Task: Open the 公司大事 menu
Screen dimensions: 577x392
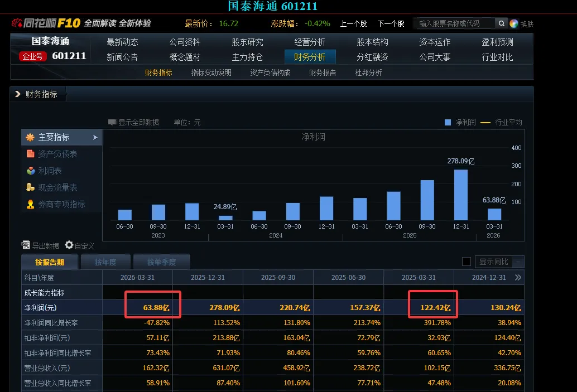Action: (435, 57)
